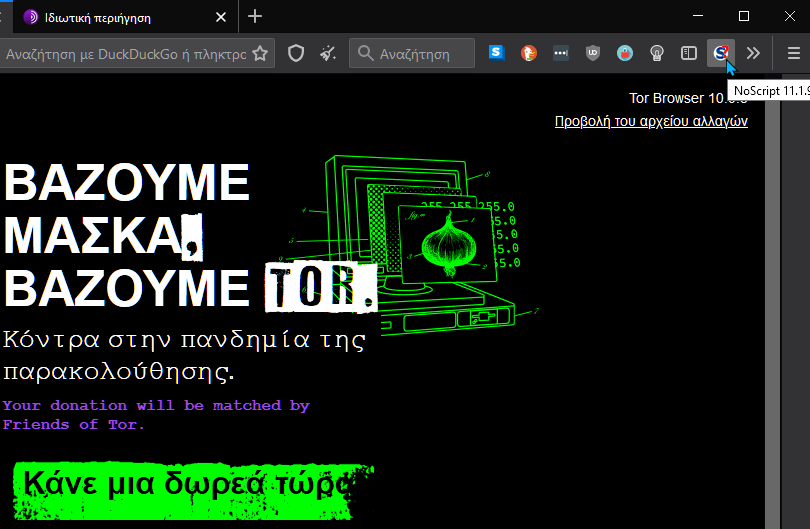Bookmark this page with star icon
Screen dimensions: 810x529
coord(260,53)
